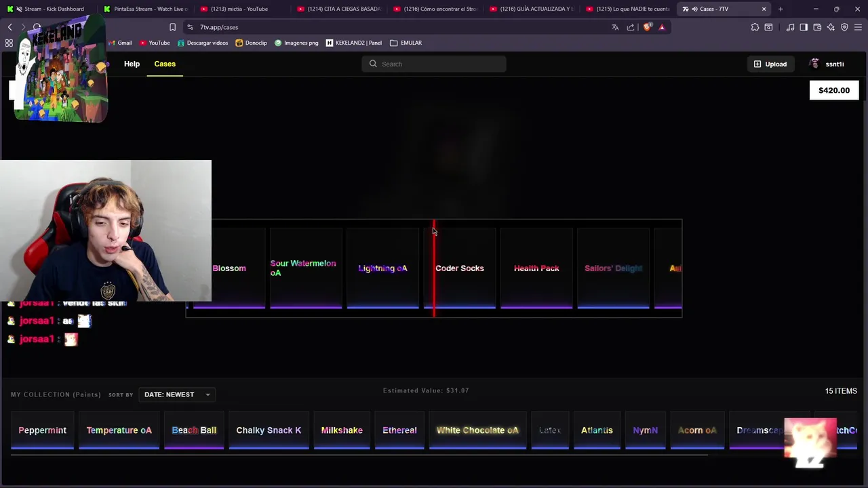Select the Ethereal paint
Viewport: 868px width, 488px height.
[399, 430]
